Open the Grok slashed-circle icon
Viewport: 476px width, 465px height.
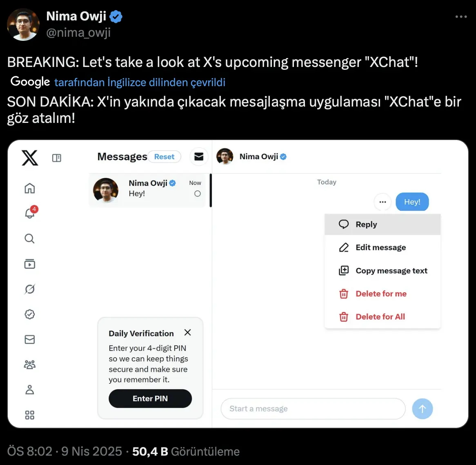30,289
